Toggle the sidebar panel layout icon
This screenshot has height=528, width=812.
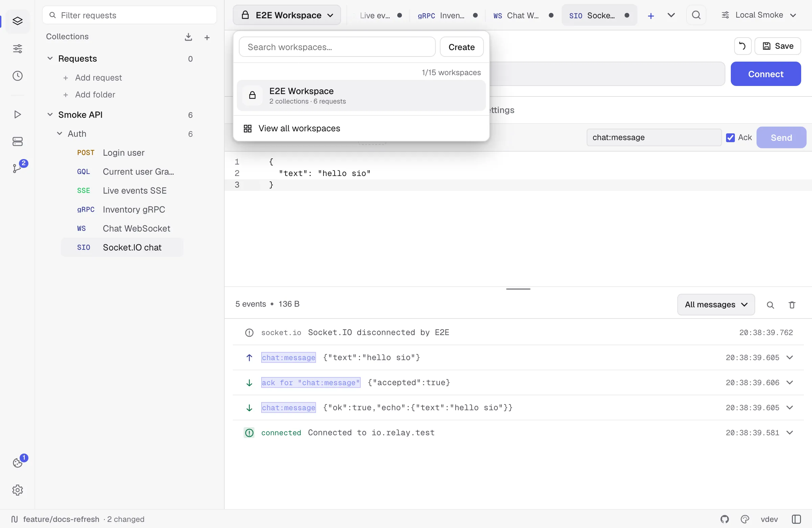(796, 519)
